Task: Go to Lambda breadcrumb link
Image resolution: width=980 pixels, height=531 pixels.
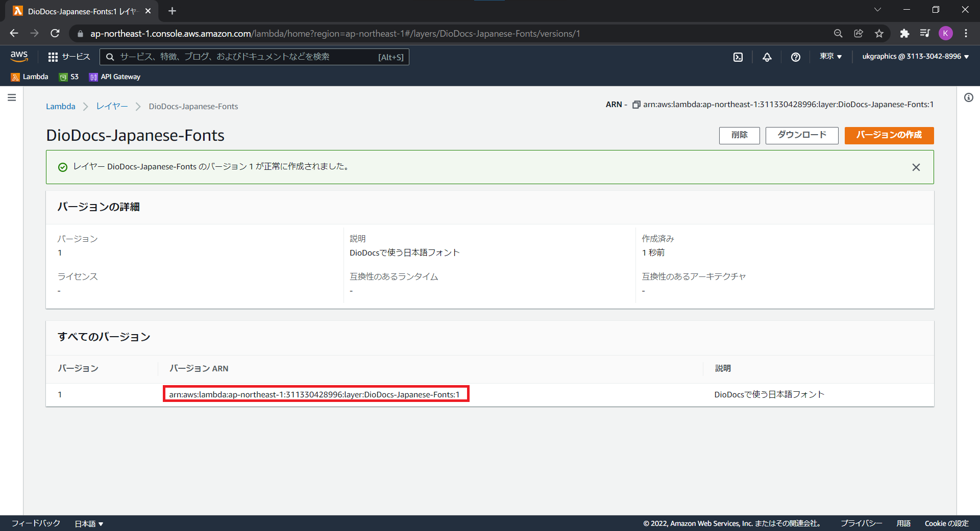Action: (60, 106)
